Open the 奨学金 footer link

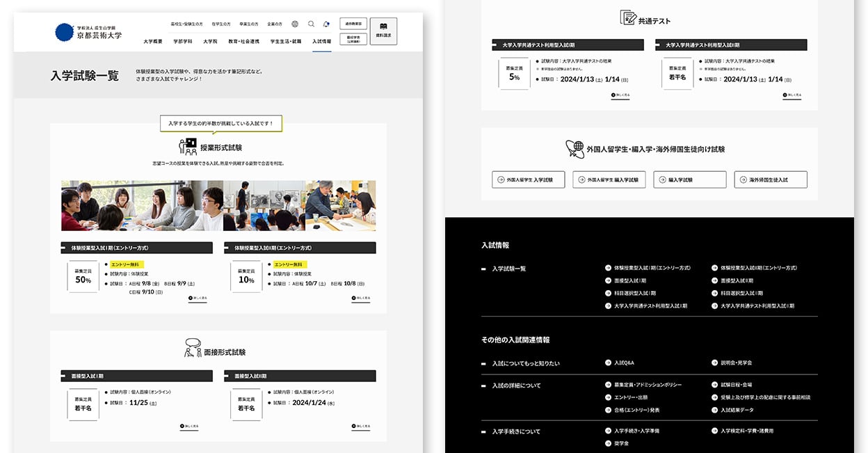pyautogui.click(x=621, y=443)
